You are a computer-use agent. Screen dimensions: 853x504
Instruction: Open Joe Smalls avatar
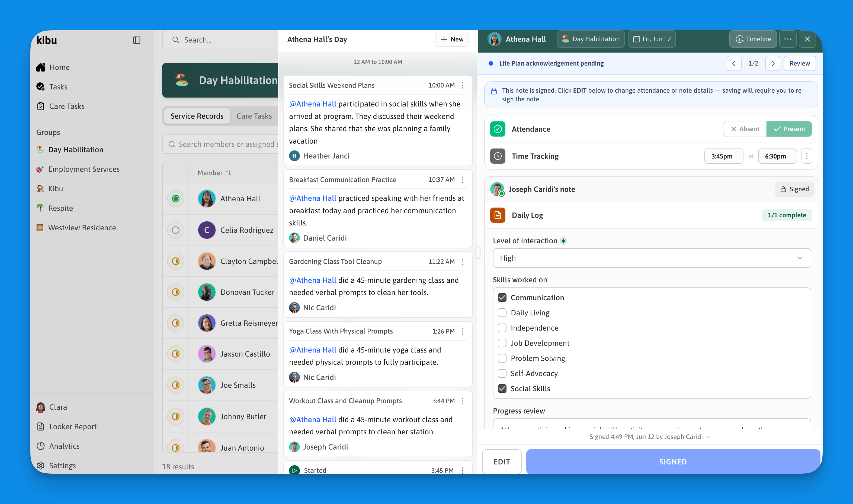[x=207, y=385]
